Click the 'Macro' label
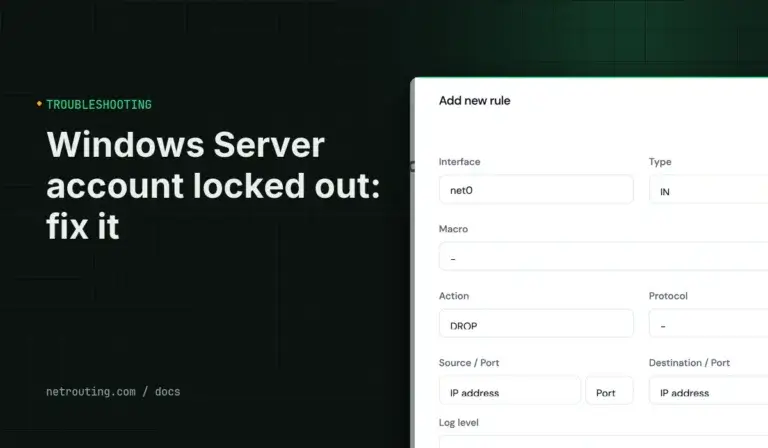Screen dimensions: 768x448 click(453, 229)
